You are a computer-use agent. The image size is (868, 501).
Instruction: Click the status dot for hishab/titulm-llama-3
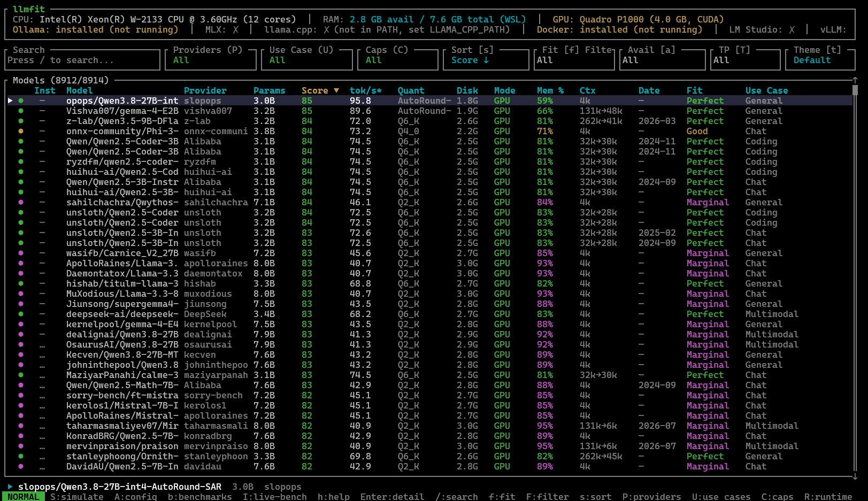tap(21, 283)
